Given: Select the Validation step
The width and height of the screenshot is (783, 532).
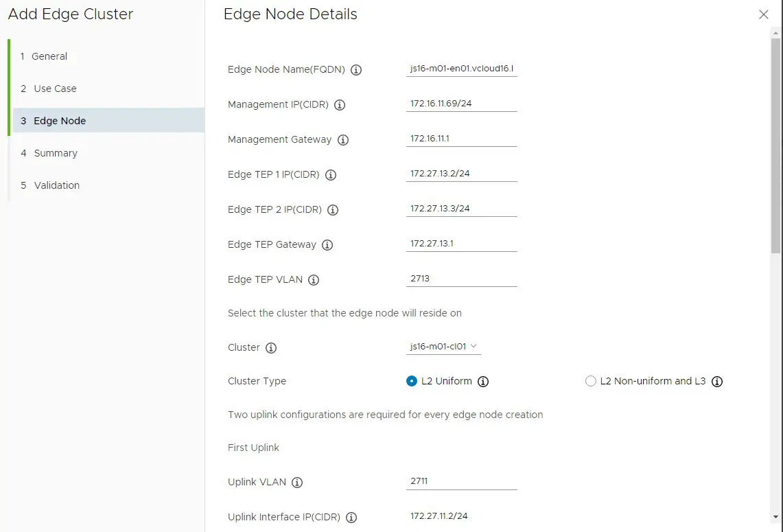Looking at the screenshot, I should click(57, 185).
